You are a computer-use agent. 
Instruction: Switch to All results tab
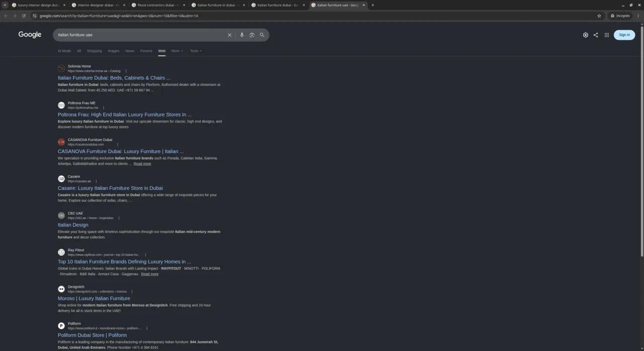point(79,51)
